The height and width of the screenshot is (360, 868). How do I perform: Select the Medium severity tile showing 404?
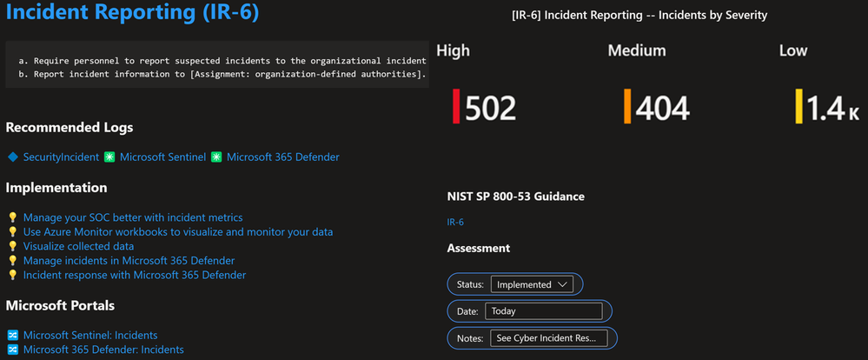click(x=657, y=108)
